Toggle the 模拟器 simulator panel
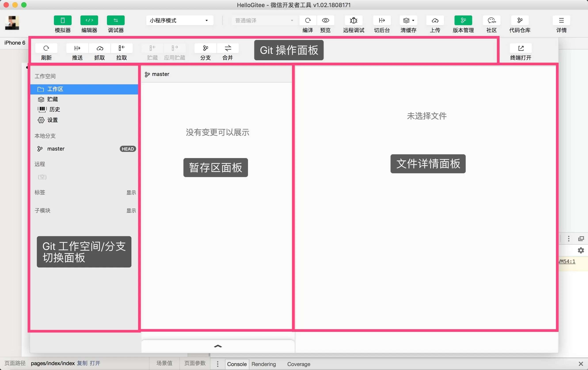The height and width of the screenshot is (370, 588). 63,21
